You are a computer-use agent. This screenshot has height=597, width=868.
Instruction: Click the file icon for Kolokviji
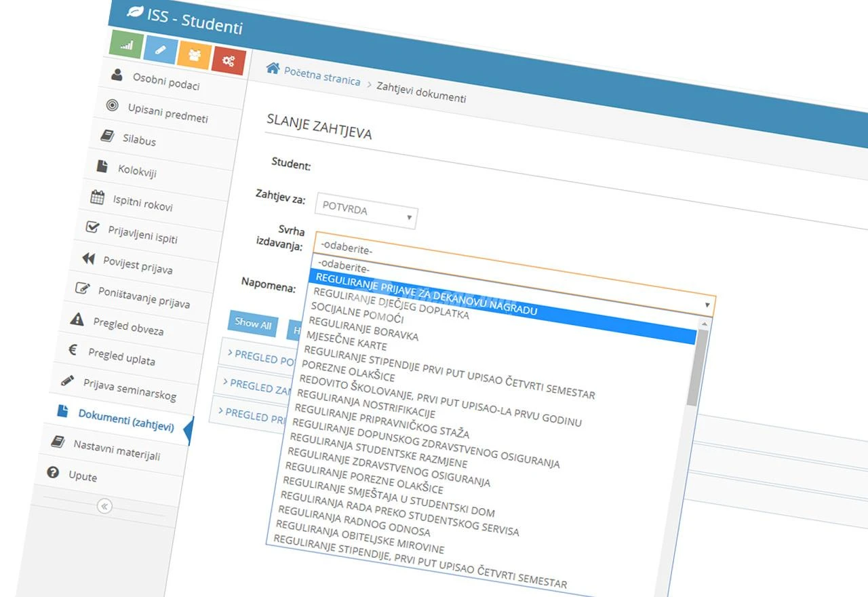click(102, 166)
